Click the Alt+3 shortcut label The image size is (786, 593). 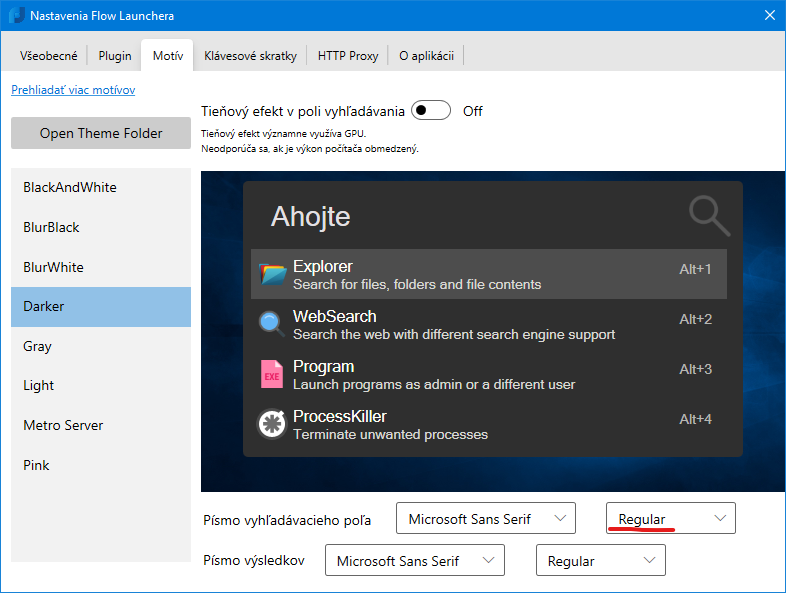coord(696,369)
